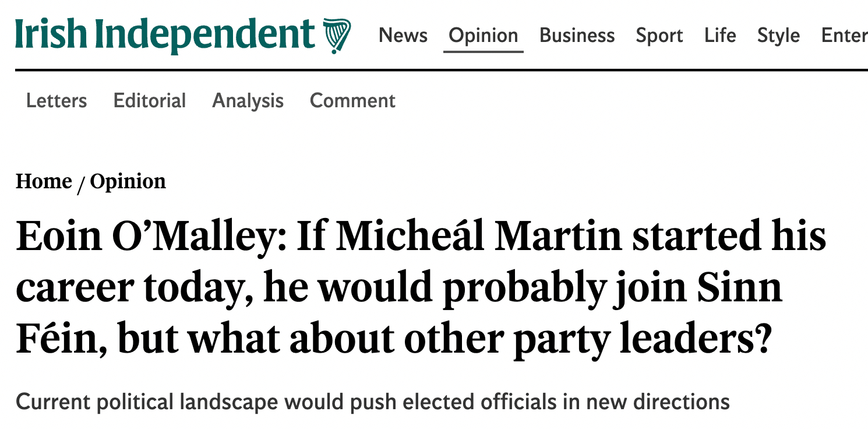Click the partially visible Entertainment menu item
Screen dimensions: 868x429
[844, 36]
